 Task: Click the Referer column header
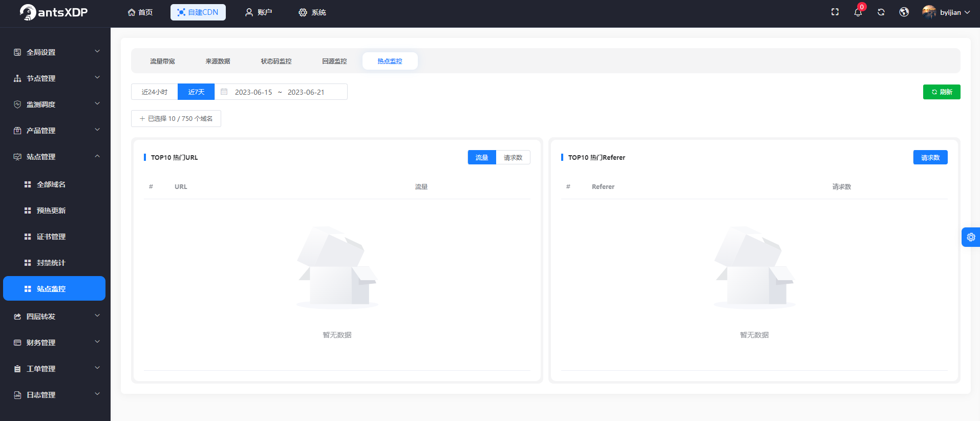point(603,187)
